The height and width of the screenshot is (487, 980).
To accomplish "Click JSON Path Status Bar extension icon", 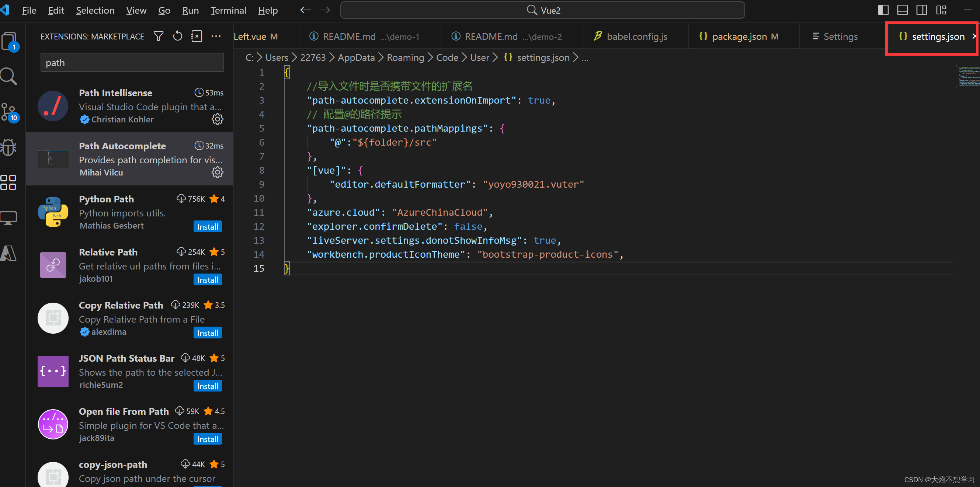I will click(x=53, y=371).
